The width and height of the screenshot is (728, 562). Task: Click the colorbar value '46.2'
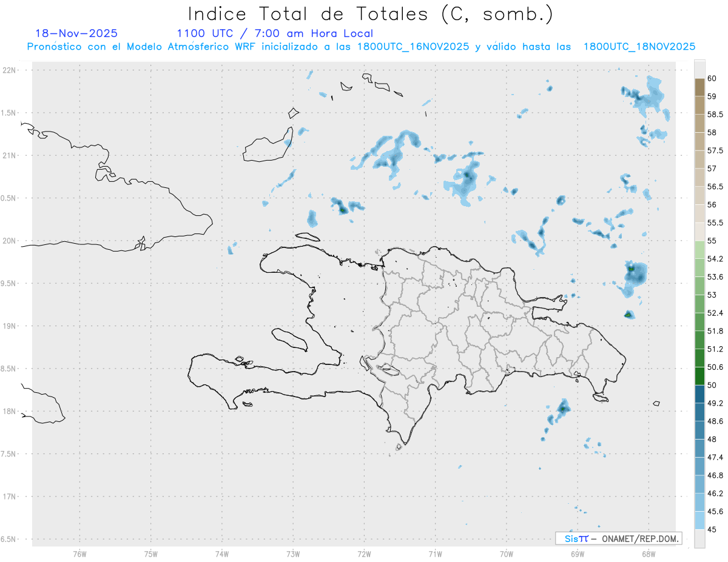[715, 493]
